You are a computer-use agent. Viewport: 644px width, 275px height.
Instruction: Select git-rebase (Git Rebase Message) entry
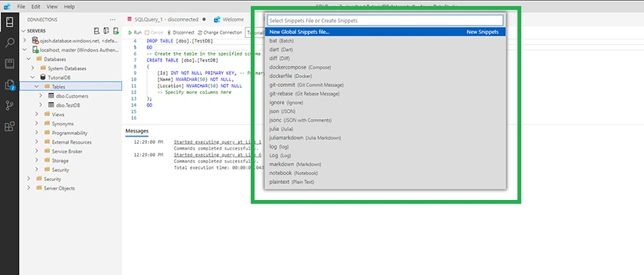tap(385, 94)
